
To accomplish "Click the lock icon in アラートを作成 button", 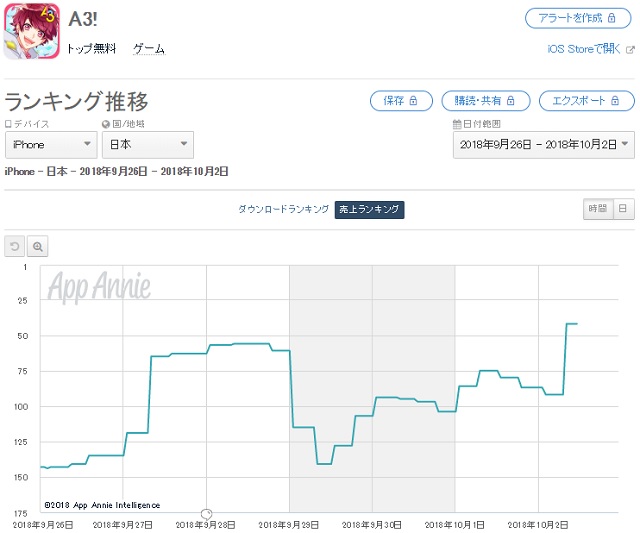I will pyautogui.click(x=611, y=18).
